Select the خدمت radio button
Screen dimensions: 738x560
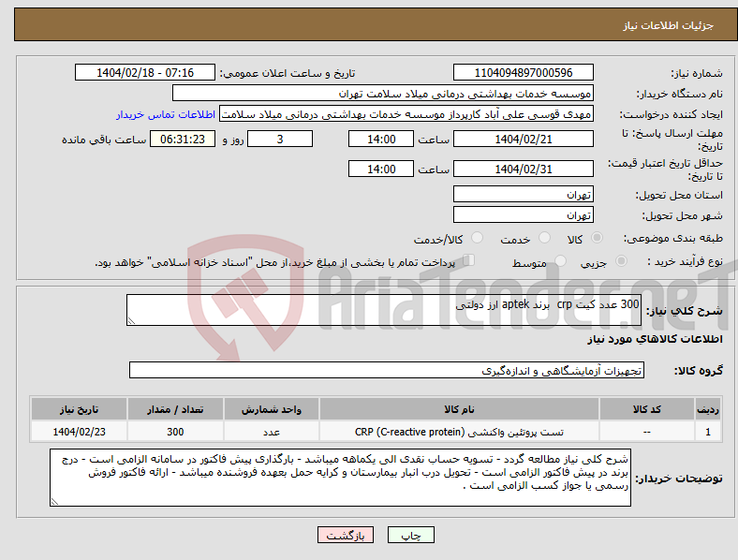click(544, 238)
